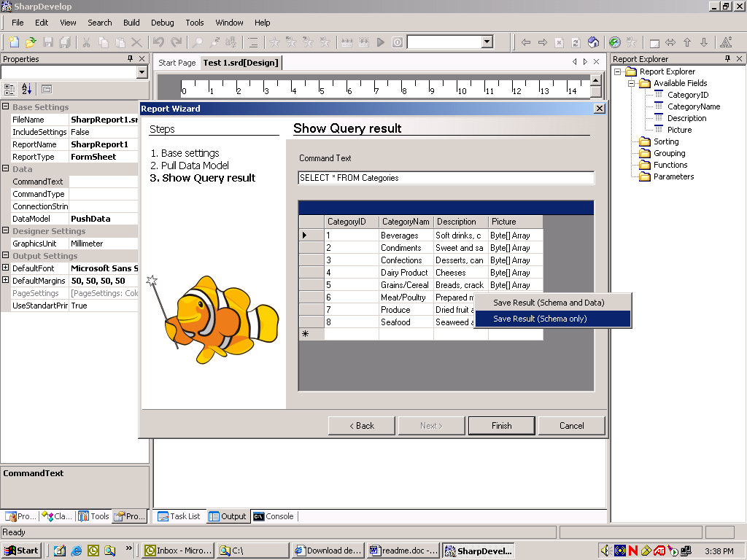Click the Command Text input field

click(x=446, y=178)
